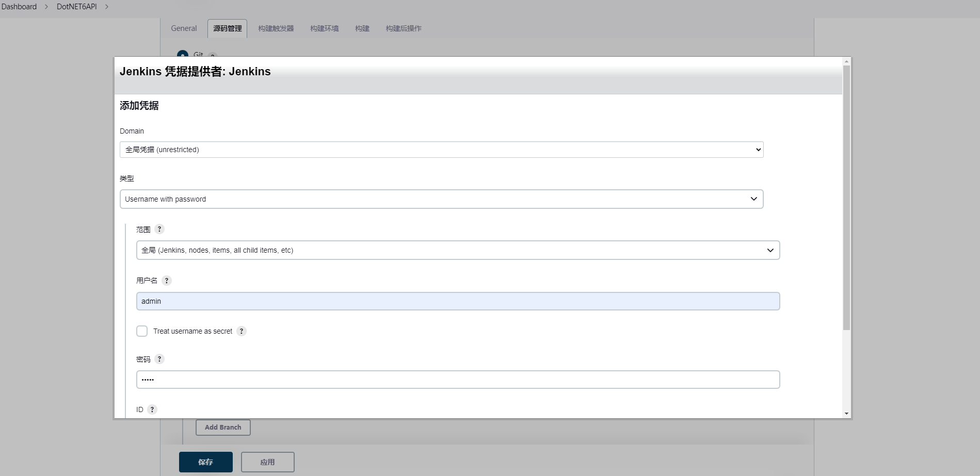Click the Add Branch button
980x476 pixels.
223,428
